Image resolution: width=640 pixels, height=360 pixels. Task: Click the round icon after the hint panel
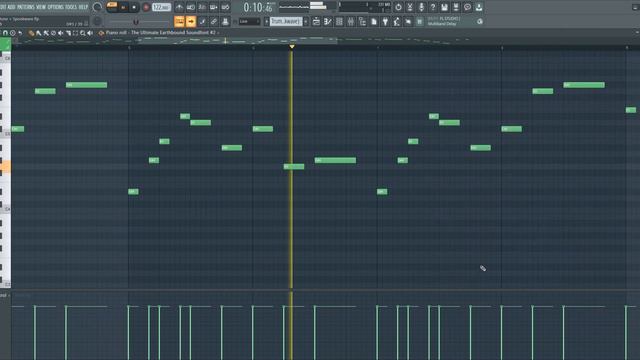(x=480, y=21)
